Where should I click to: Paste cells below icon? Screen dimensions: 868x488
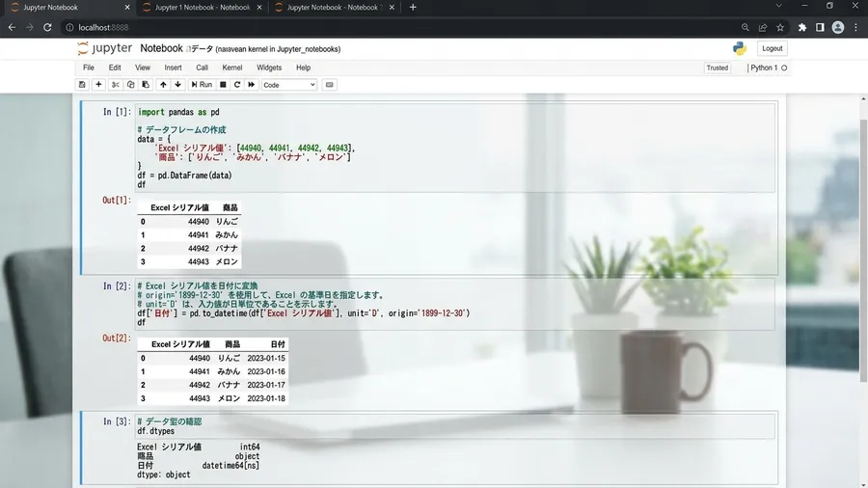[146, 85]
